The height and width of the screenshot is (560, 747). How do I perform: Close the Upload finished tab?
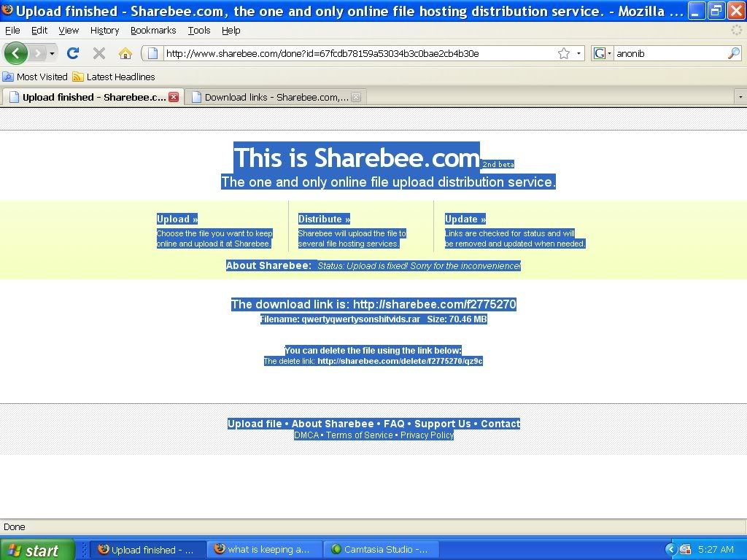point(174,97)
